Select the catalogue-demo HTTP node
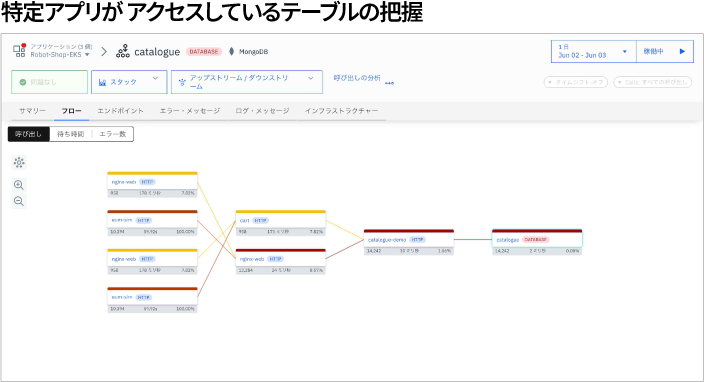Image resolution: width=704 pixels, height=382 pixels. (x=409, y=242)
